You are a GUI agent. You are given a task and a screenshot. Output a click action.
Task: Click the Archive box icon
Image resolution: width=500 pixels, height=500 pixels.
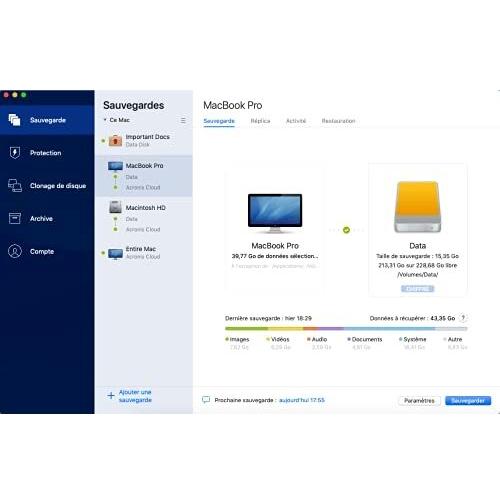pyautogui.click(x=15, y=218)
